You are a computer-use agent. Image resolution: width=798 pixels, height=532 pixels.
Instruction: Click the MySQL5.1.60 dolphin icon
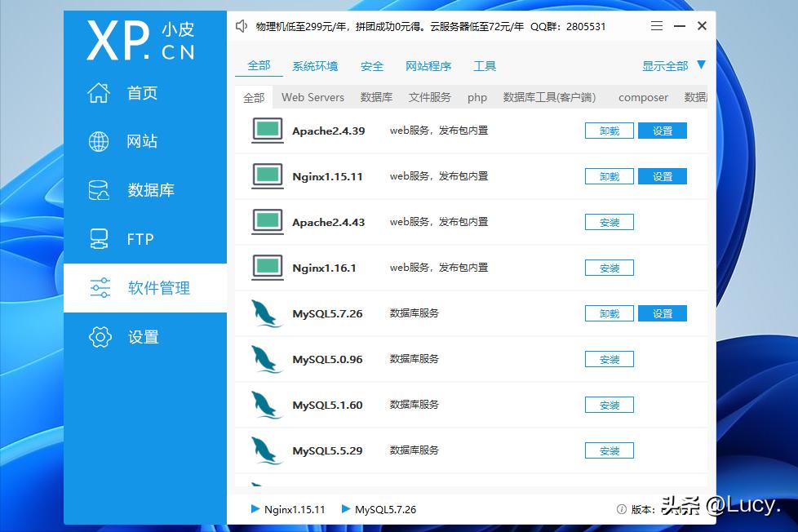[266, 405]
